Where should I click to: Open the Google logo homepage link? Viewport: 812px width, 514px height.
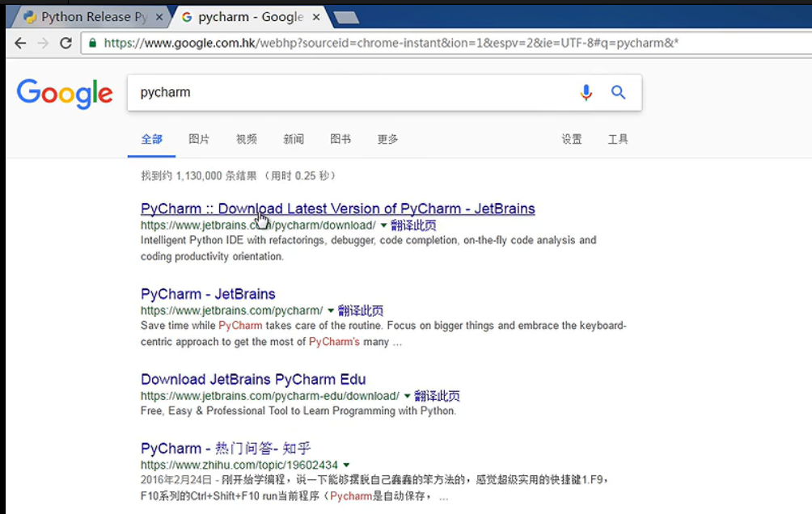pos(65,93)
